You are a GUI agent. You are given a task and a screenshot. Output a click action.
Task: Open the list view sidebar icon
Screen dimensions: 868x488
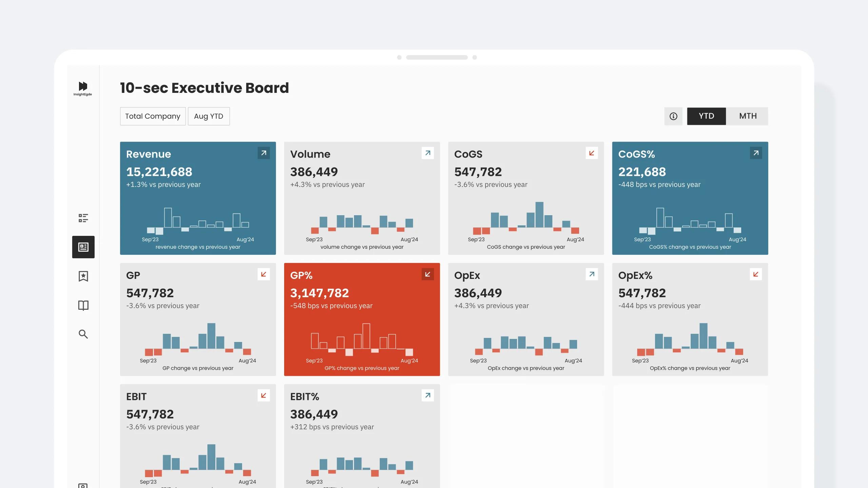pyautogui.click(x=83, y=218)
